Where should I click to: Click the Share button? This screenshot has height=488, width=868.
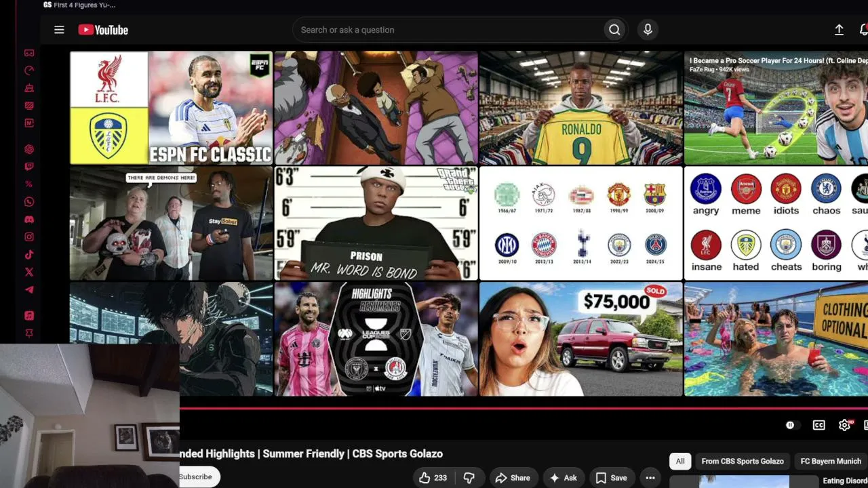(x=513, y=478)
